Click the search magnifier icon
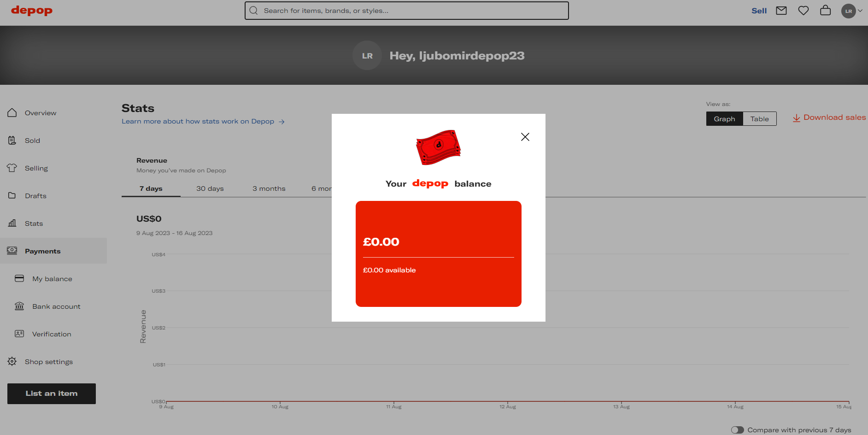Image resolution: width=868 pixels, height=435 pixels. point(253,11)
